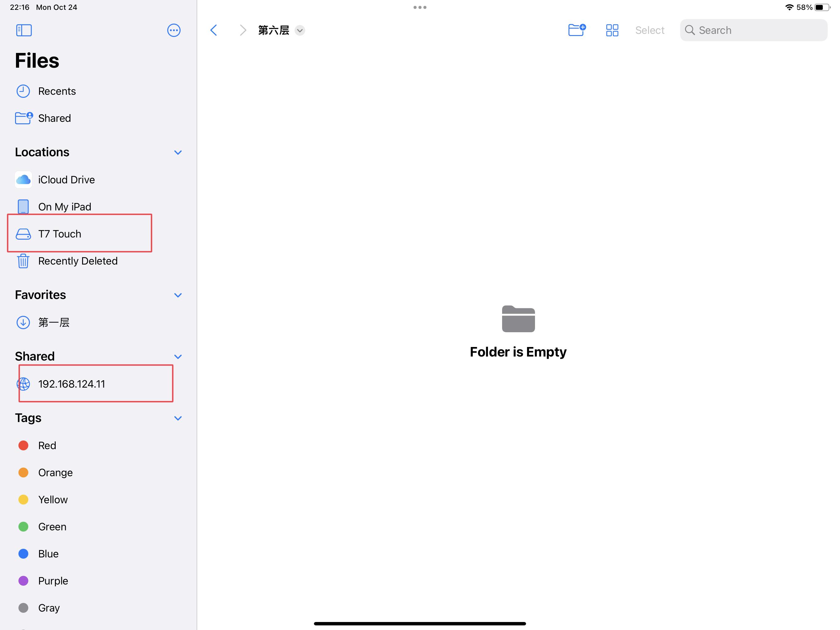Viewport: 840px width, 630px height.
Task: Filter by the Purple tag
Action: (x=53, y=580)
